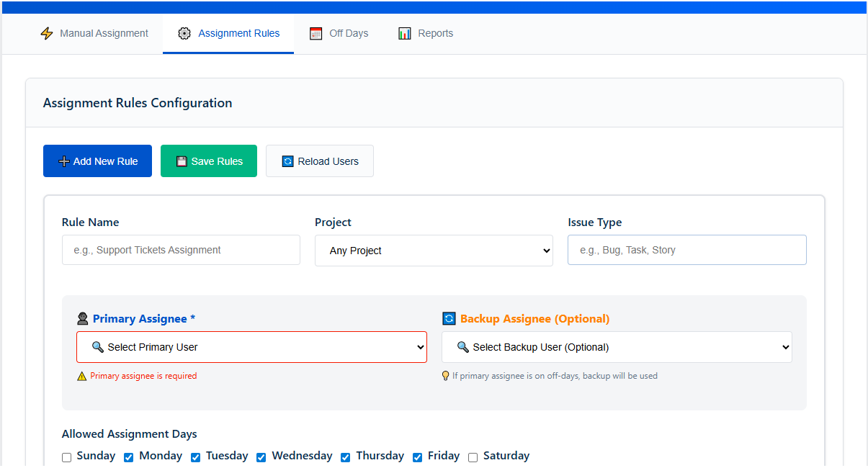Switch to the Manual Assignment tab
This screenshot has height=468, width=868.
pos(94,33)
